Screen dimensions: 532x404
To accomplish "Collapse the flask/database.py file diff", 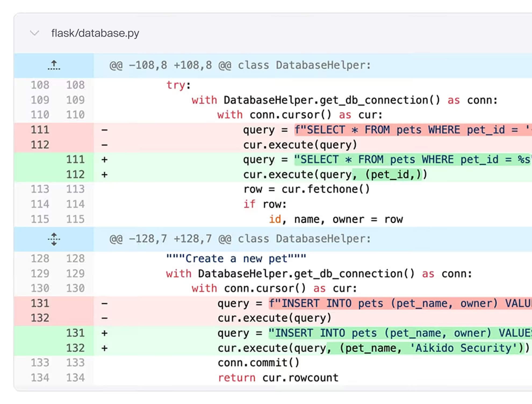I will click(x=34, y=33).
